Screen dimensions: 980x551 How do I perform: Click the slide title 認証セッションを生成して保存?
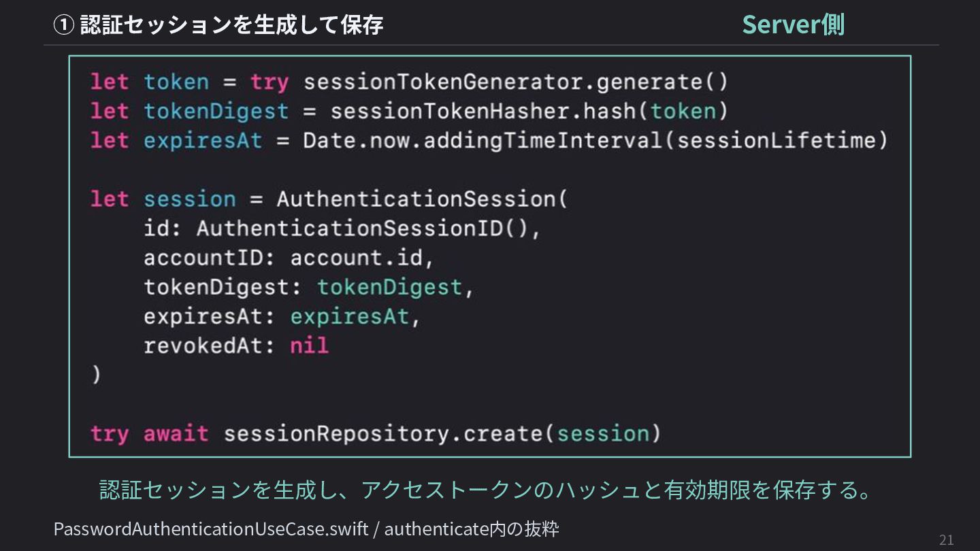tap(231, 24)
